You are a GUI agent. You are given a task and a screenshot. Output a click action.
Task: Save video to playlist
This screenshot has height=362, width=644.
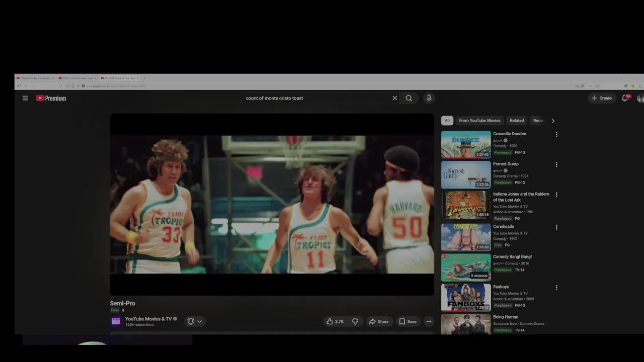pyautogui.click(x=408, y=321)
